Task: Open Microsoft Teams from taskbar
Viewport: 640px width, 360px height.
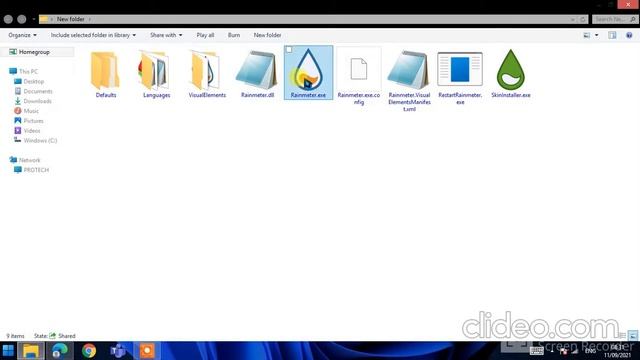Action: (x=118, y=351)
